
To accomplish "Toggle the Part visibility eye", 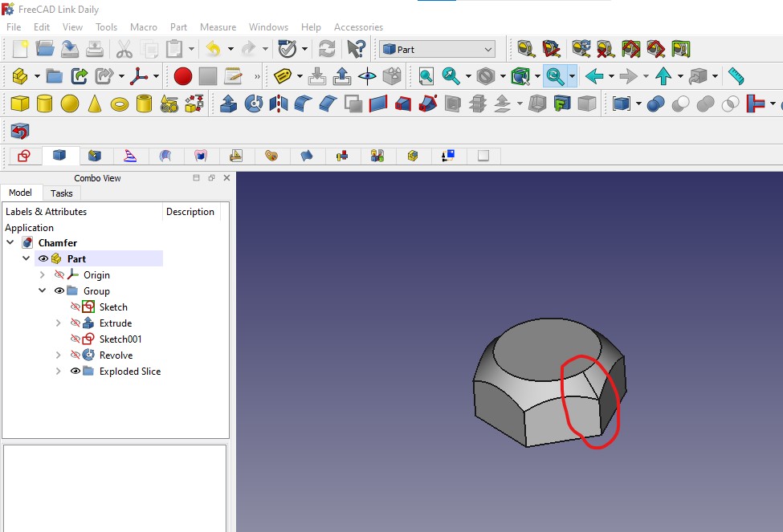I will 44,258.
